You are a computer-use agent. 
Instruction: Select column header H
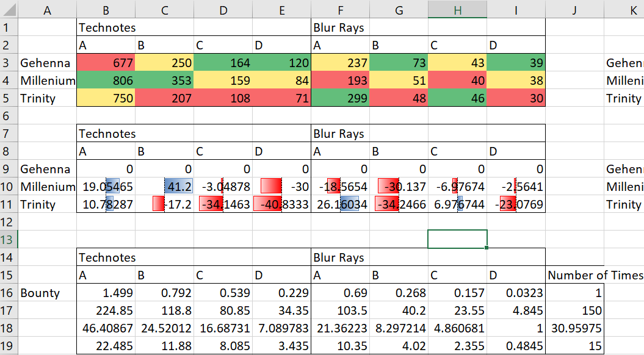(x=458, y=9)
